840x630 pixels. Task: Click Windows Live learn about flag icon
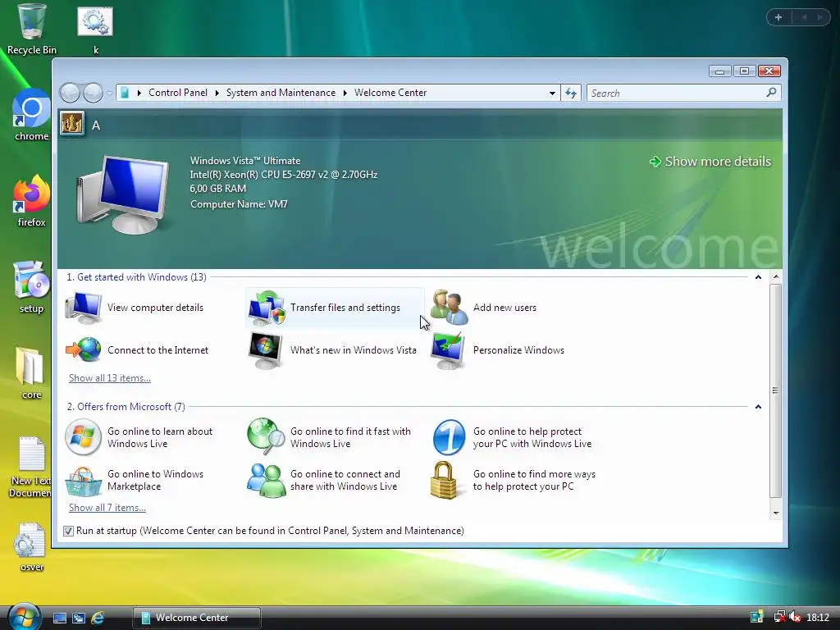coord(83,437)
